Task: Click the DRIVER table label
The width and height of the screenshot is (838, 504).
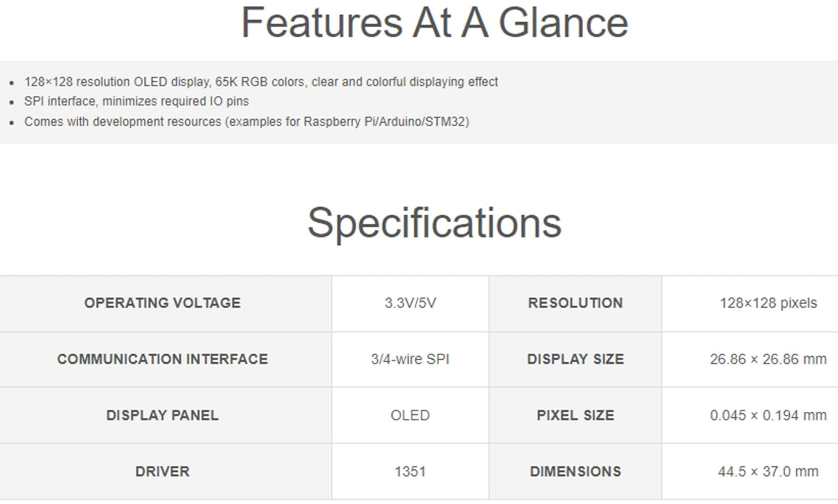Action: point(162,472)
